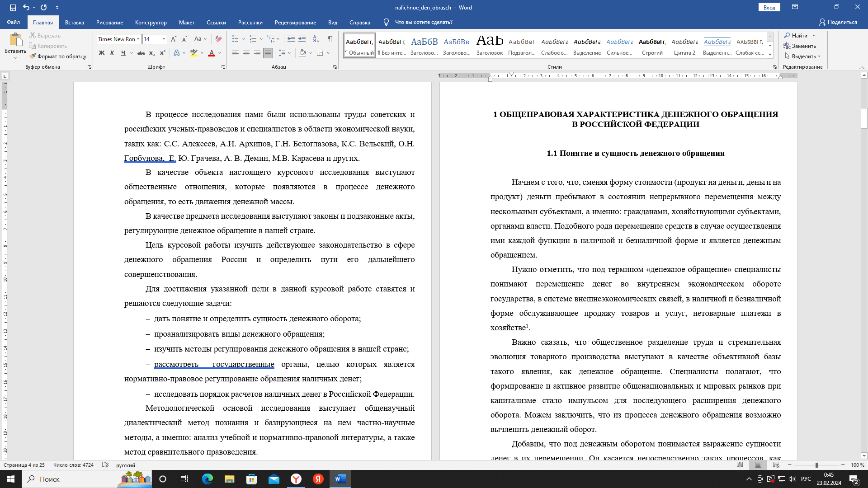Undo the last action
The image size is (868, 488).
point(26,7)
